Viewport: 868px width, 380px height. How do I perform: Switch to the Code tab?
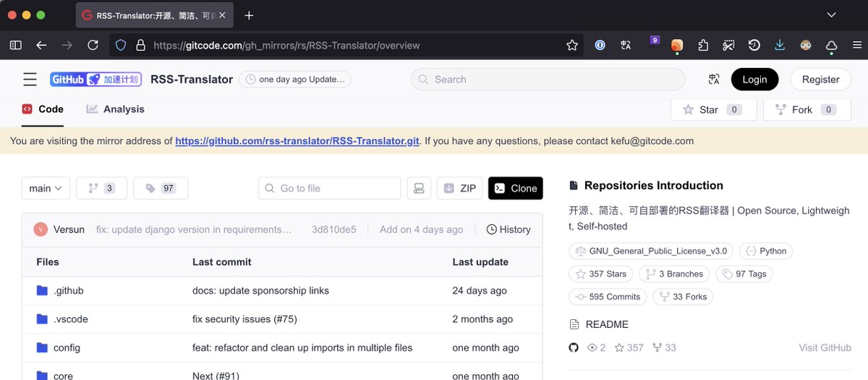tap(43, 109)
